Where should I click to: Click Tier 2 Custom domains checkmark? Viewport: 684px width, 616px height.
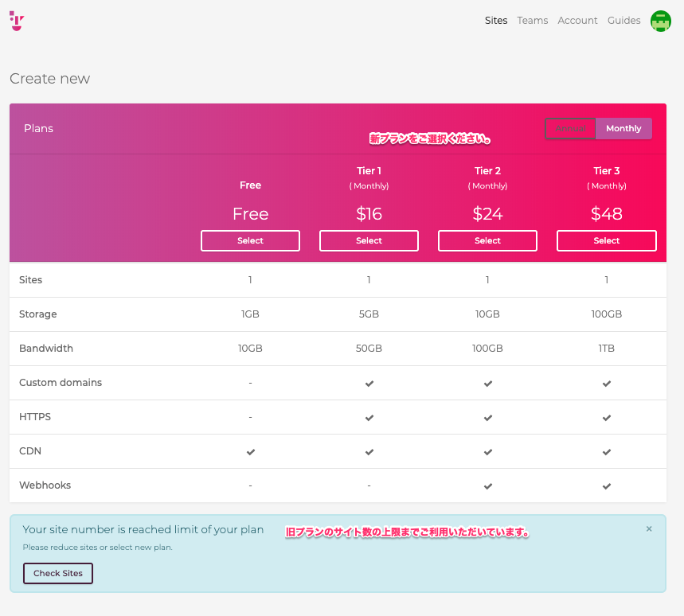(487, 384)
